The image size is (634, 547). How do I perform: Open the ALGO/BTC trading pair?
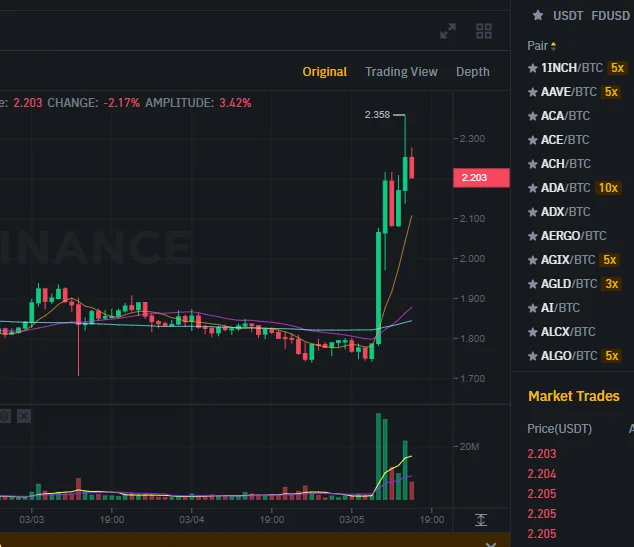[569, 356]
